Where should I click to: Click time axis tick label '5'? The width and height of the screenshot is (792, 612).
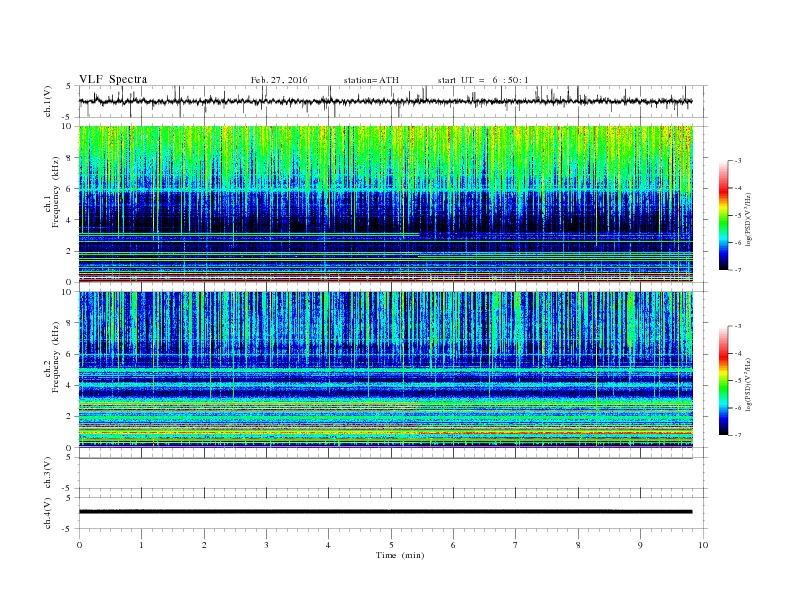[391, 545]
